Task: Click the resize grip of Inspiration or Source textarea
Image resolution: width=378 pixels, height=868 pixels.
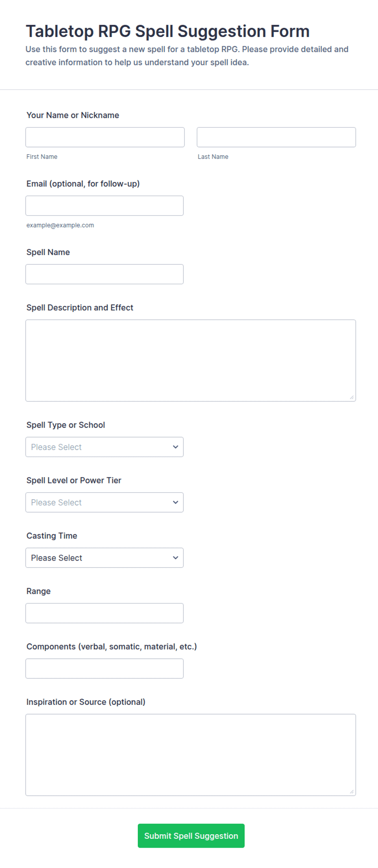Action: (352, 791)
